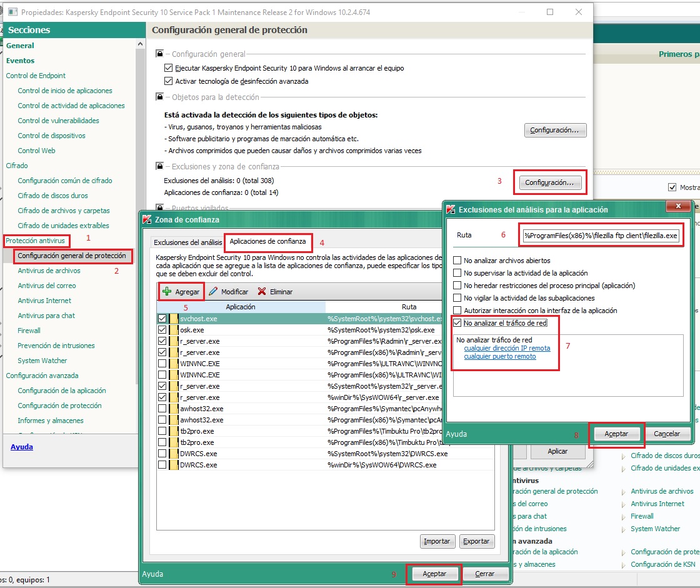Open Exclusiones y zona de confianza Configuración
Image resolution: width=700 pixels, height=588 pixels.
(x=549, y=182)
